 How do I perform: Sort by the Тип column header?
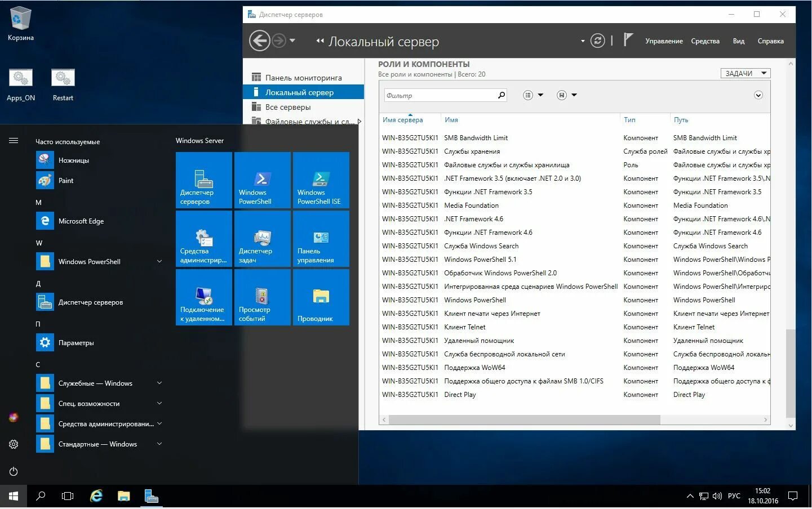629,120
